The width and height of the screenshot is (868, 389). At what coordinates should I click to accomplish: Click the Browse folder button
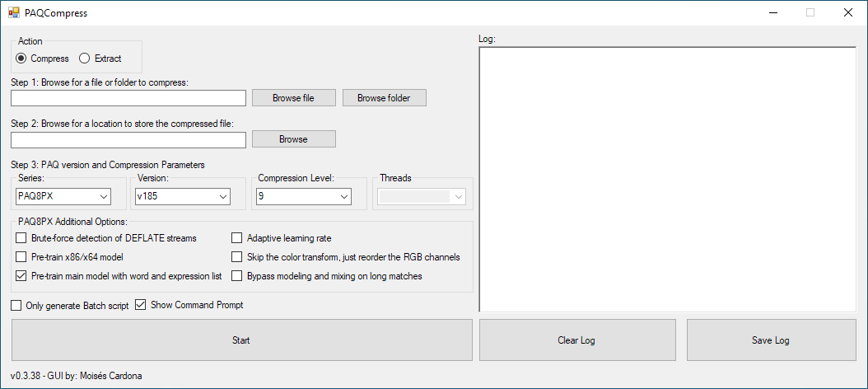(385, 98)
